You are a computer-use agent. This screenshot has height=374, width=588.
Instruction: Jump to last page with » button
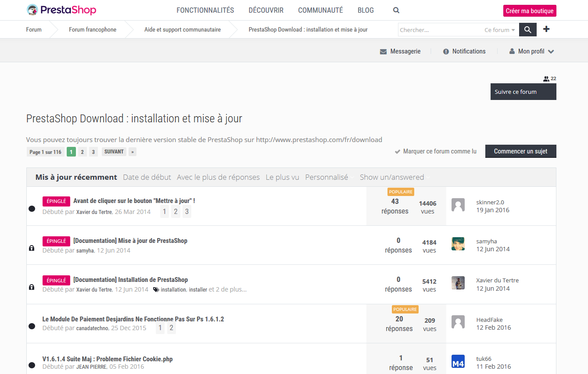tap(133, 152)
